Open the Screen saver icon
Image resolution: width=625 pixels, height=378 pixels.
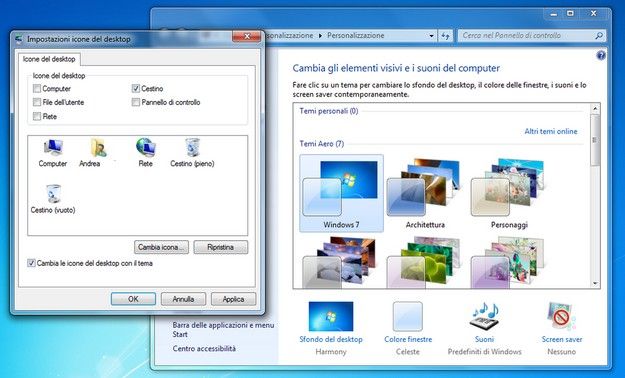(x=562, y=316)
